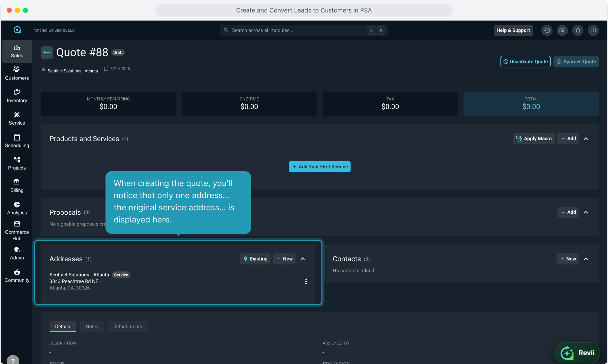Open the three-dot menu for Sentinel address
The width and height of the screenshot is (608, 364).
tap(306, 281)
